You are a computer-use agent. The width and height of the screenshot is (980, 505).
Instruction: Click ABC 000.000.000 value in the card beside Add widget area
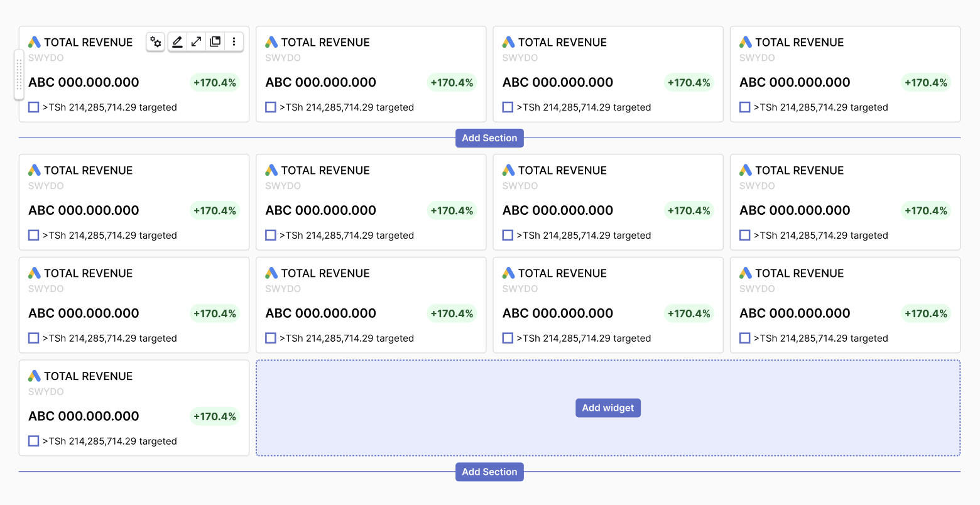84,416
